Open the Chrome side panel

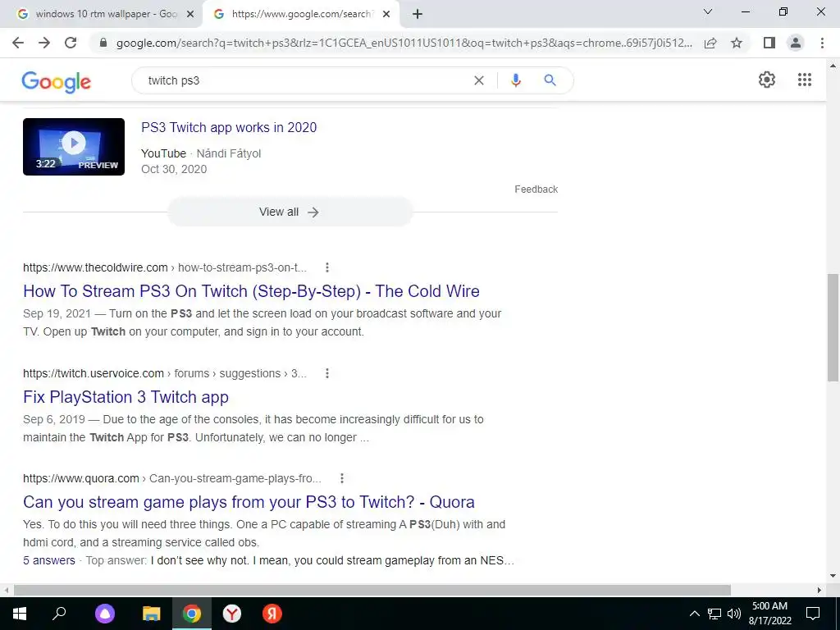click(769, 43)
